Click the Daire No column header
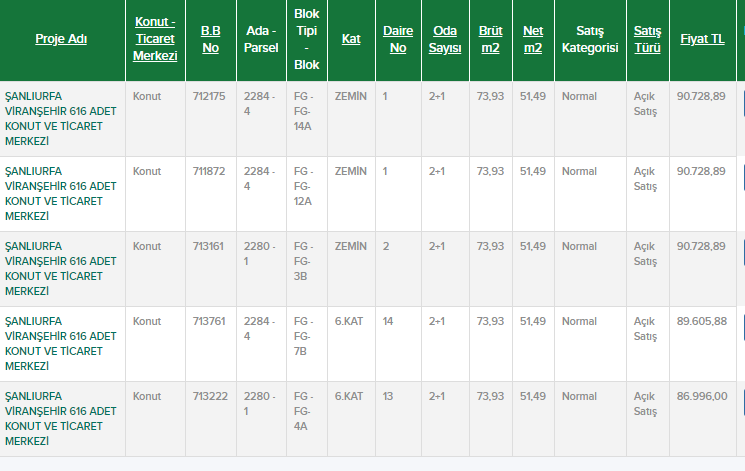Screen dimensions: 745x471 (398, 39)
